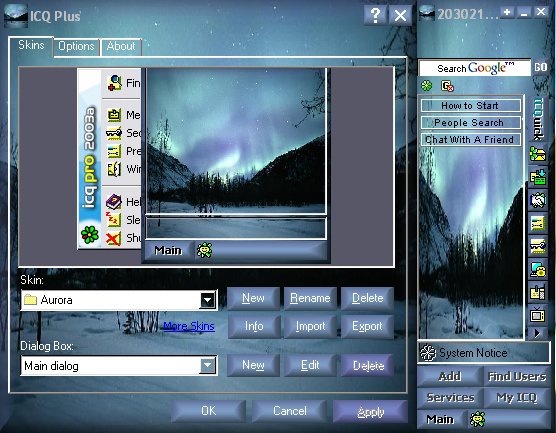The image size is (556, 433).
Task: Switch to the About tab
Action: coord(121,46)
